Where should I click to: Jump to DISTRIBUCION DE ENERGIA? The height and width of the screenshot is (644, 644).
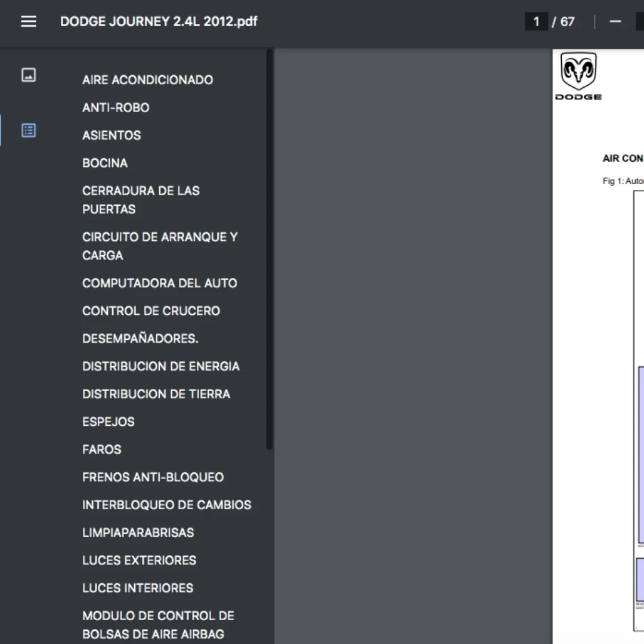click(160, 366)
